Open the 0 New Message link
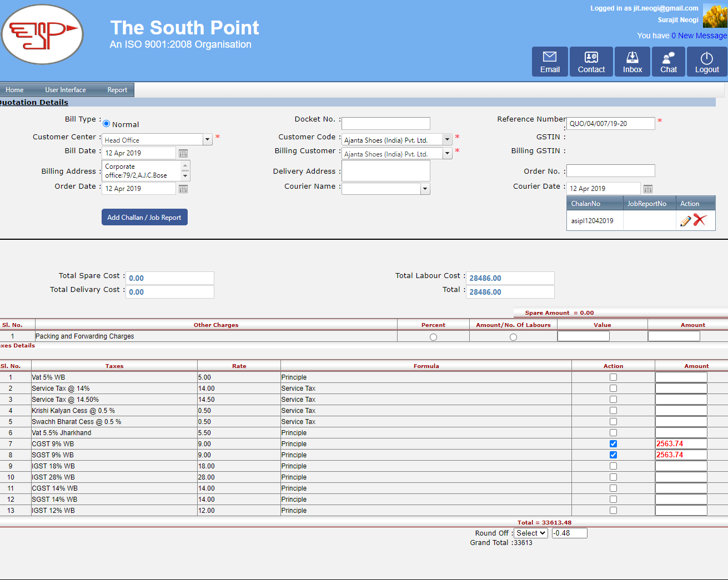The image size is (728, 580). coord(699,36)
